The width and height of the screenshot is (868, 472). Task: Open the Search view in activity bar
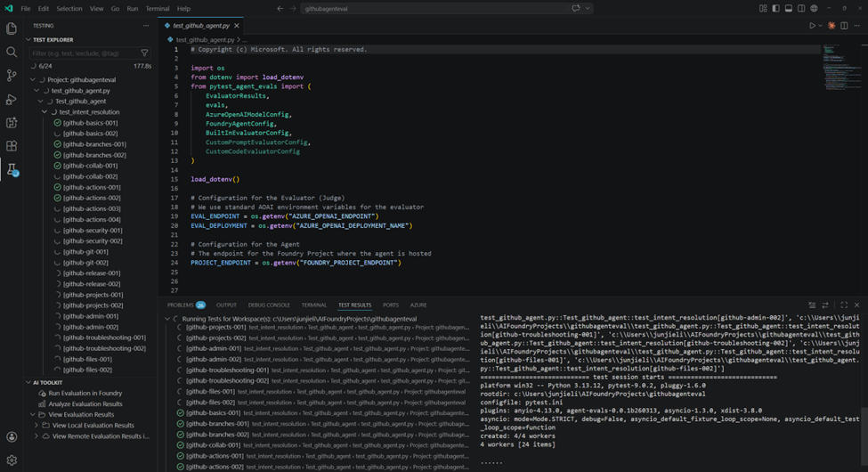12,53
